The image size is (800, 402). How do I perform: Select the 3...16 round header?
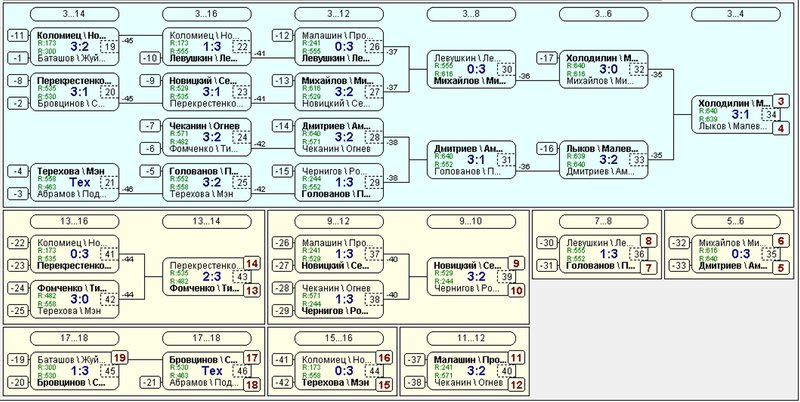coord(207,14)
